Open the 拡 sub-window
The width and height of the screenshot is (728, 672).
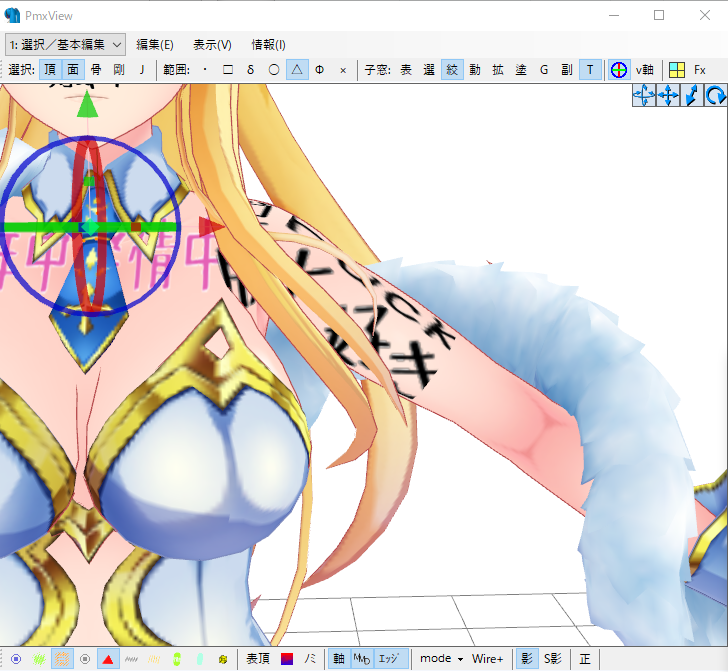[x=498, y=70]
